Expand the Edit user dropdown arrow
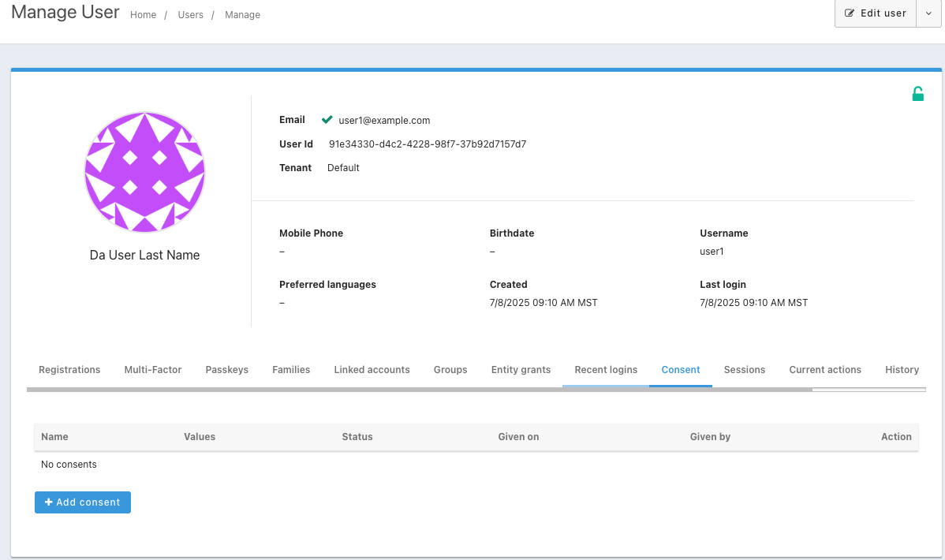945x560 pixels. click(x=928, y=13)
